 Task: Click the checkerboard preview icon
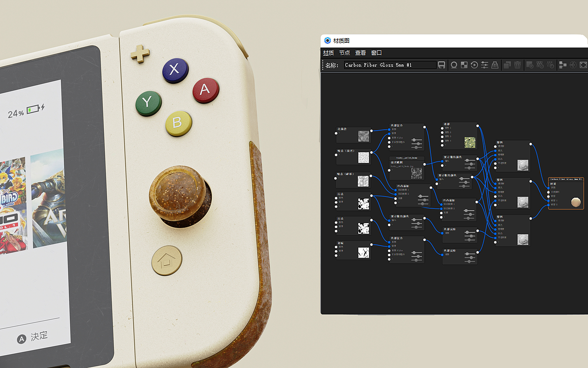pos(464,65)
